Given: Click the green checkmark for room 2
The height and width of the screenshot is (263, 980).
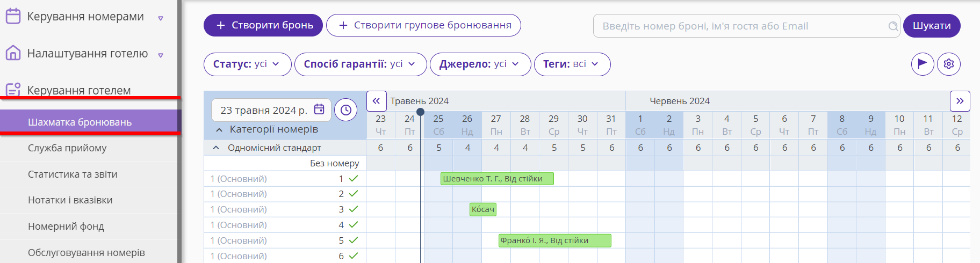Looking at the screenshot, I should [x=354, y=194].
